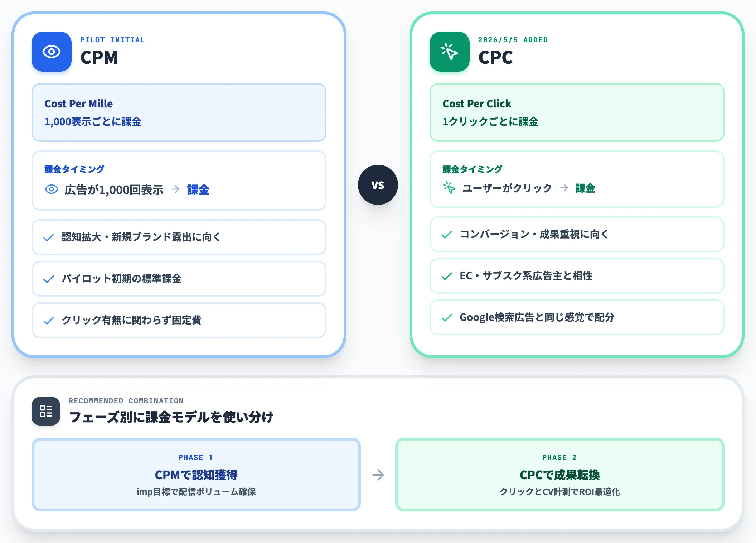This screenshot has height=543, width=756.
Task: Select the Phase 1 CPMで認知獲得 card
Action: click(196, 475)
